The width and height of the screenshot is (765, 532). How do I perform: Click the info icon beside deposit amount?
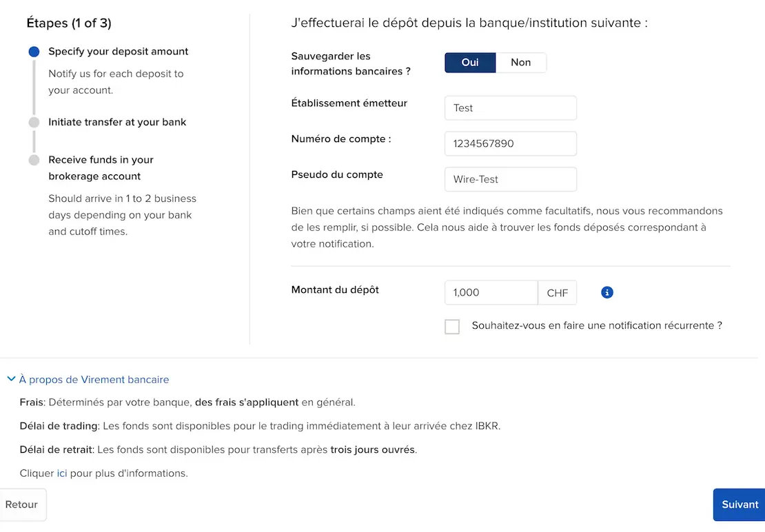(x=607, y=293)
